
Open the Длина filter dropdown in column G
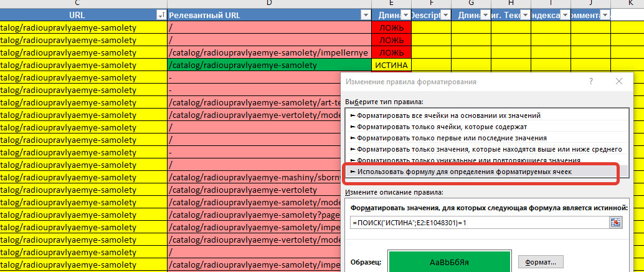[485, 15]
